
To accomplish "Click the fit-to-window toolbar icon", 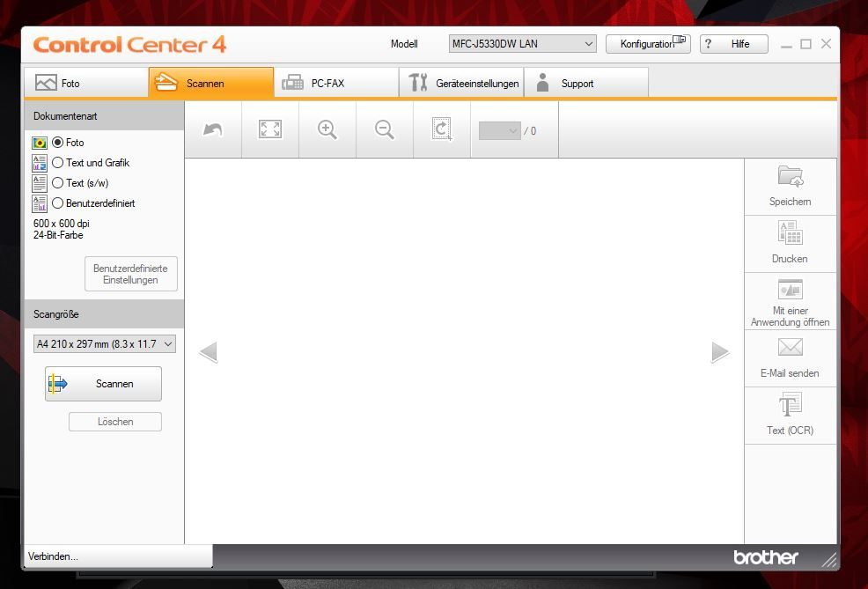I will (270, 129).
